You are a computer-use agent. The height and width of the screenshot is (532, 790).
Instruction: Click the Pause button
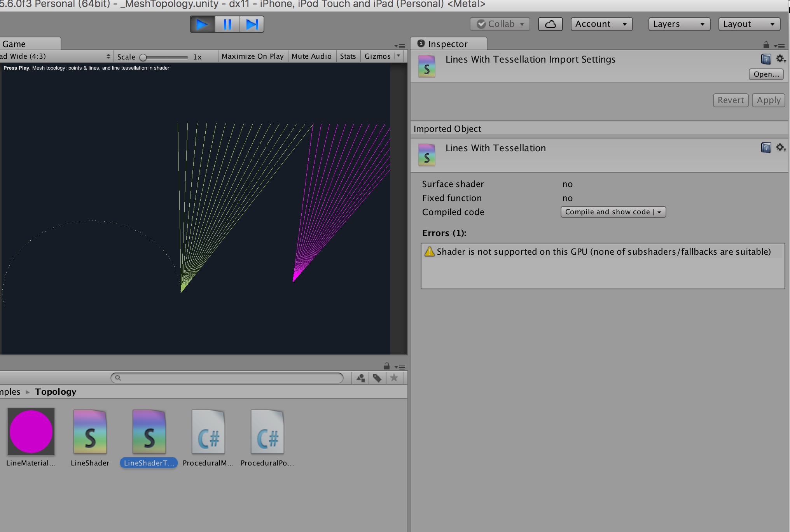[227, 24]
